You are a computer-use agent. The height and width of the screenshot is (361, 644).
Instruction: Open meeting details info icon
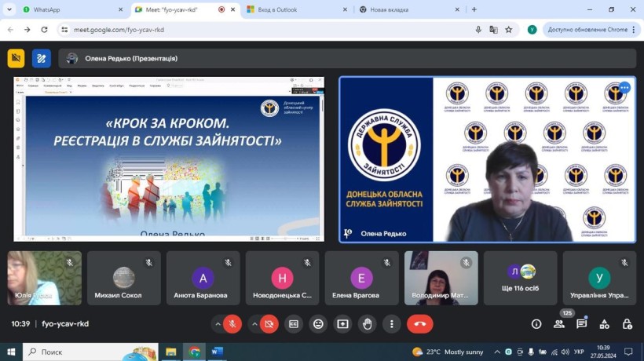tap(536, 324)
